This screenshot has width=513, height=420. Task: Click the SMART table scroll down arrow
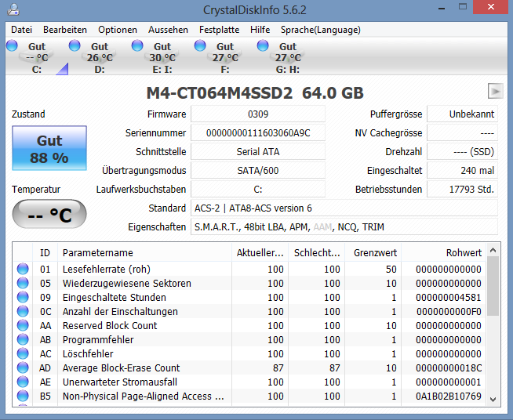tap(493, 399)
